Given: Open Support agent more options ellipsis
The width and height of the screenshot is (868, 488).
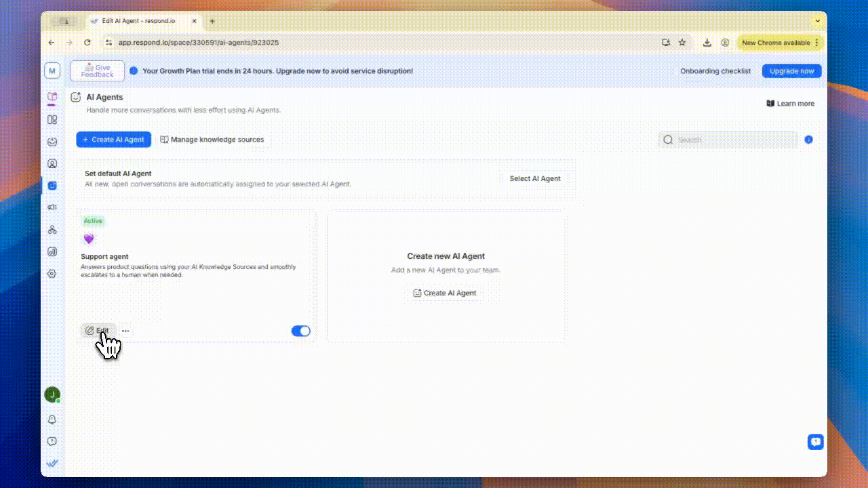Looking at the screenshot, I should (125, 331).
